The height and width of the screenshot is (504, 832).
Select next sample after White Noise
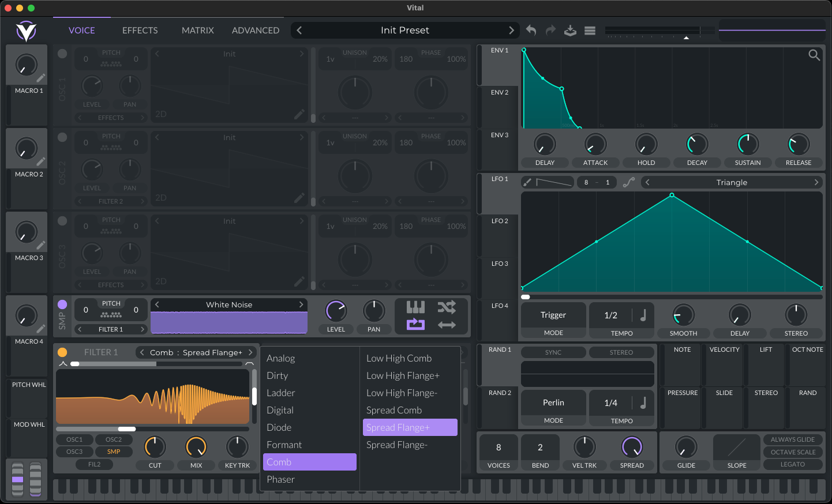pyautogui.click(x=301, y=304)
